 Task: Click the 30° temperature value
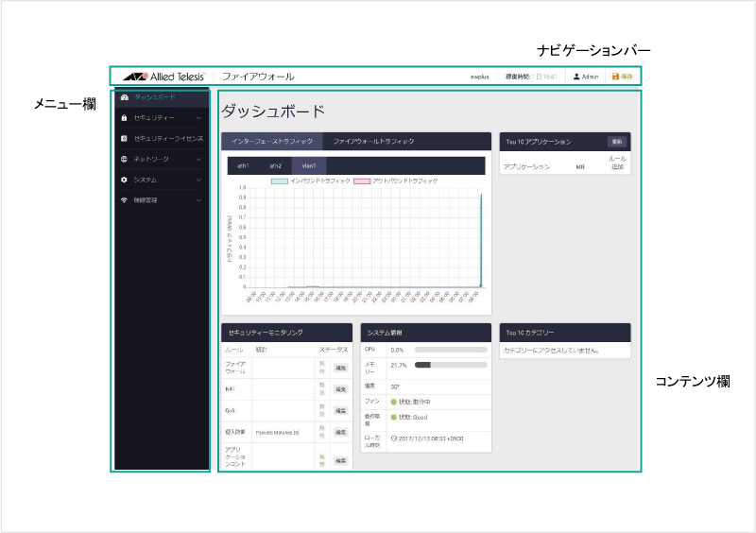click(395, 387)
